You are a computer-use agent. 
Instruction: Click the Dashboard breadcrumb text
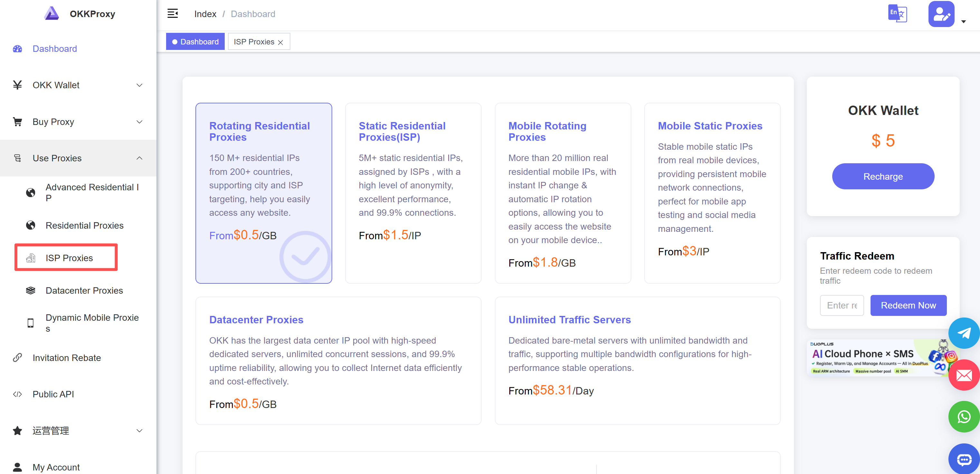(253, 14)
